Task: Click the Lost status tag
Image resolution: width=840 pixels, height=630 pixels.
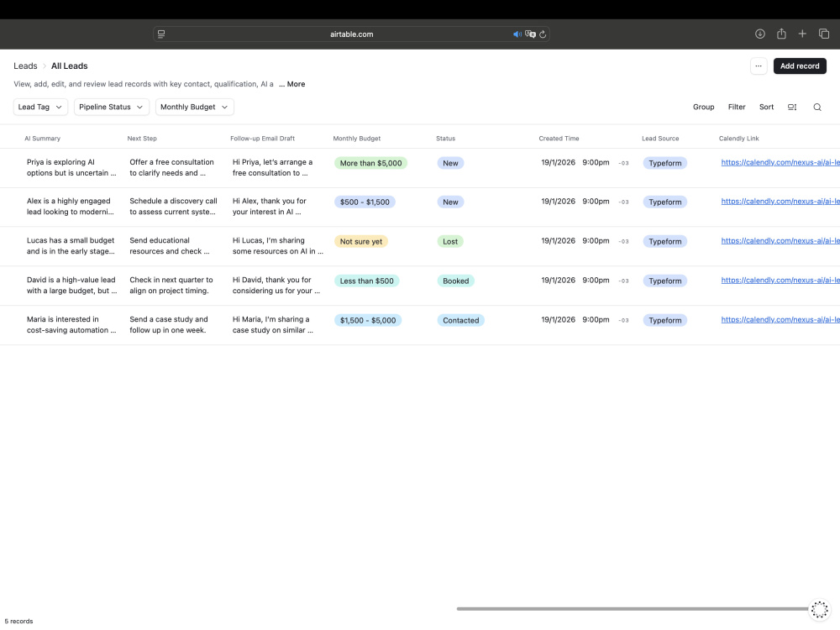Action: (x=450, y=242)
